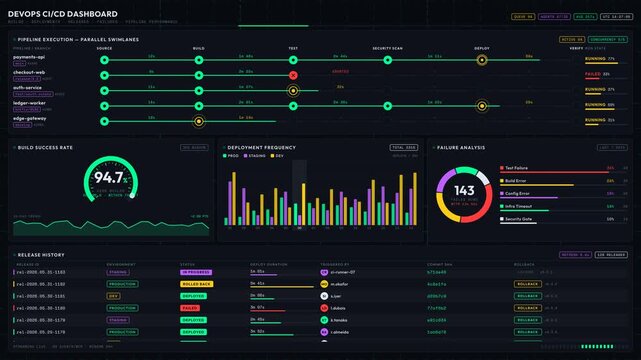Click the IN PROGRESS status badge
Image resolution: width=641 pixels, height=360 pixels.
tap(196, 272)
